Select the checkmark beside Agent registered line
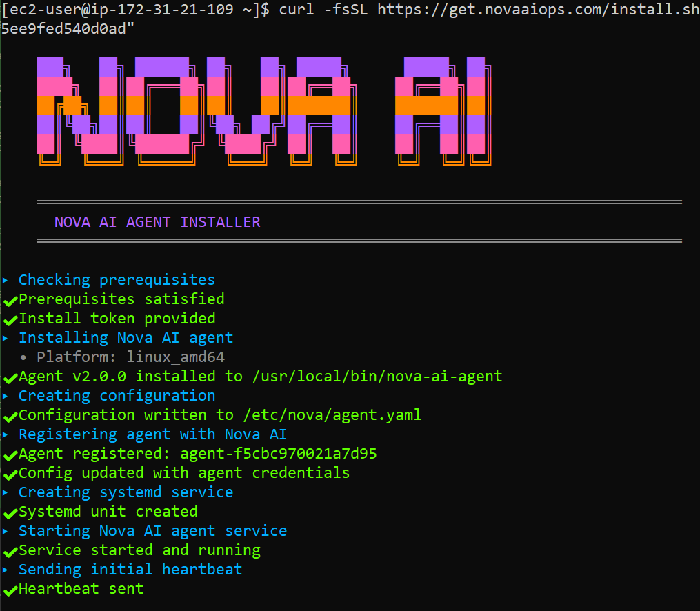The width and height of the screenshot is (700, 611). point(9,453)
